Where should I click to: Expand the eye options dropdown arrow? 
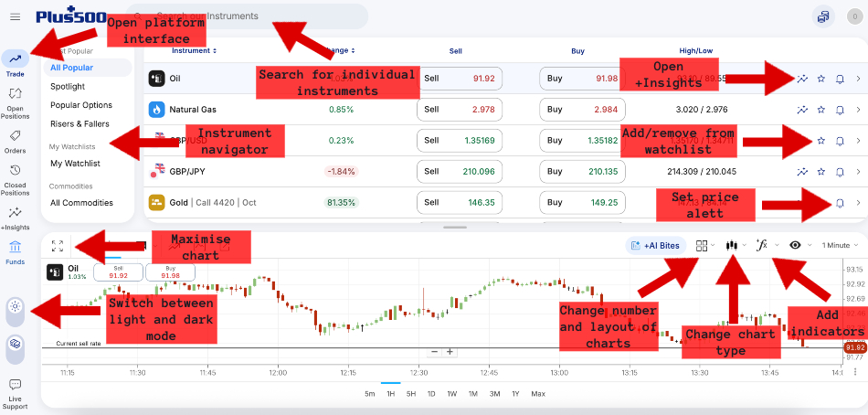coord(810,246)
